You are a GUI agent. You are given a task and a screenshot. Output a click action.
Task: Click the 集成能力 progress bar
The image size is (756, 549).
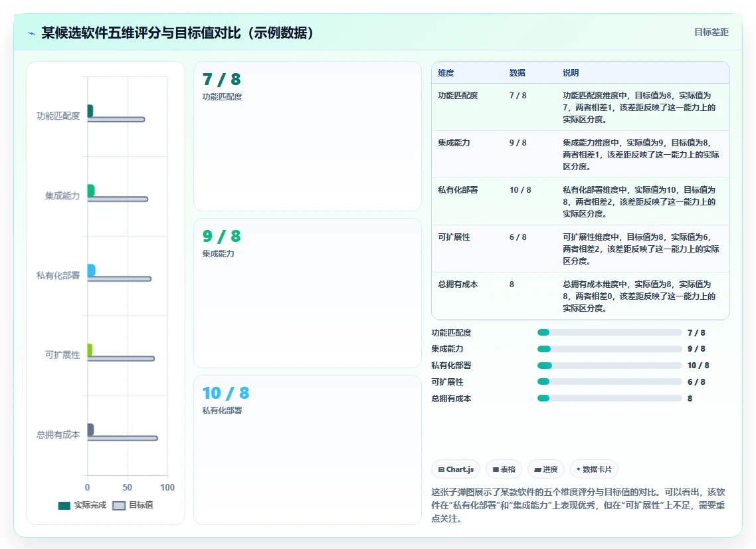click(609, 349)
